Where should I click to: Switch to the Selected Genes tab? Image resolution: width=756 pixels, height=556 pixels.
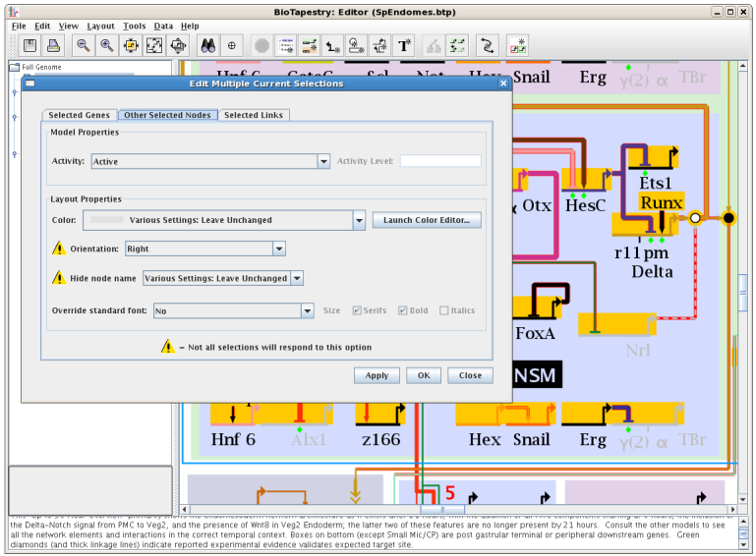pos(80,115)
